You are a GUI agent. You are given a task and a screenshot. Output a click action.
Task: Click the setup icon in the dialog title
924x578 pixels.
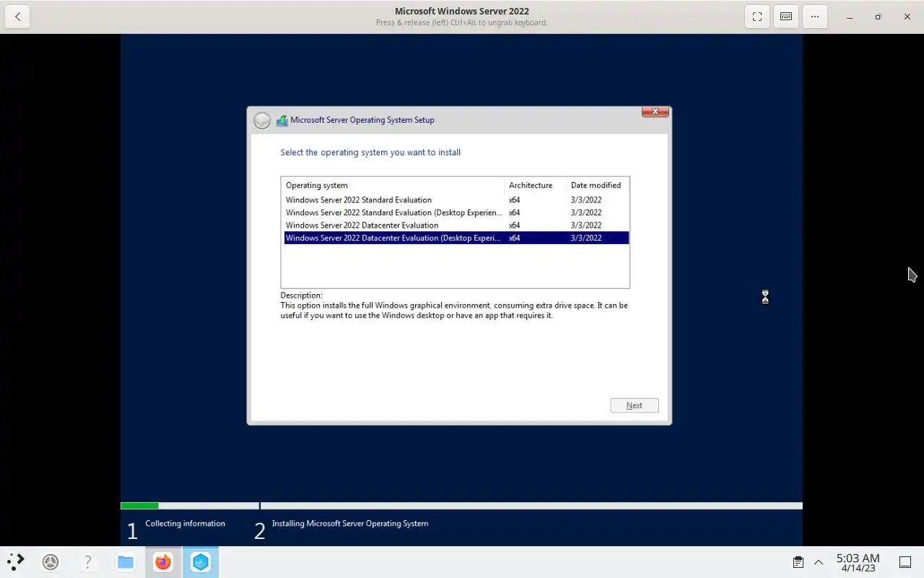282,121
